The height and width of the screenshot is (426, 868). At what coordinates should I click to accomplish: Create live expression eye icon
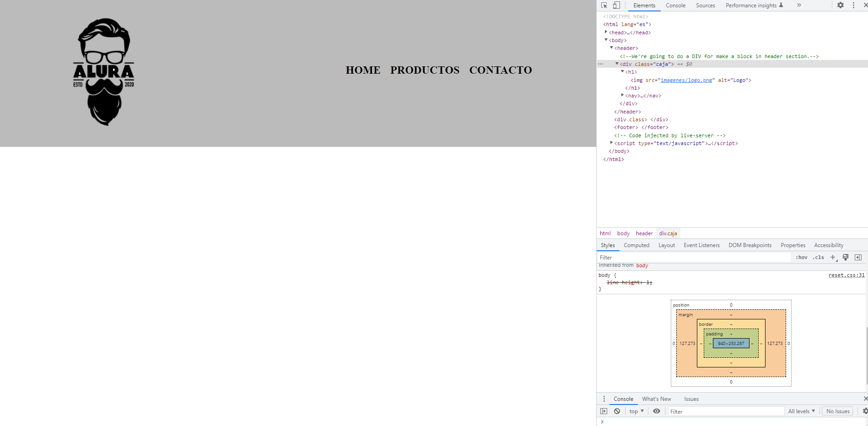pyautogui.click(x=657, y=411)
